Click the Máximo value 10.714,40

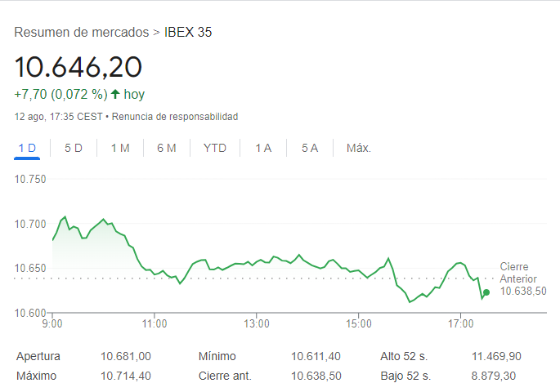[126, 376]
